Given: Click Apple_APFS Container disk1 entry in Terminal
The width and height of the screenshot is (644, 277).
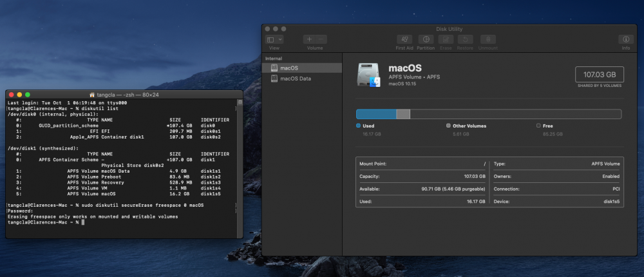Looking at the screenshot, I should click(107, 137).
